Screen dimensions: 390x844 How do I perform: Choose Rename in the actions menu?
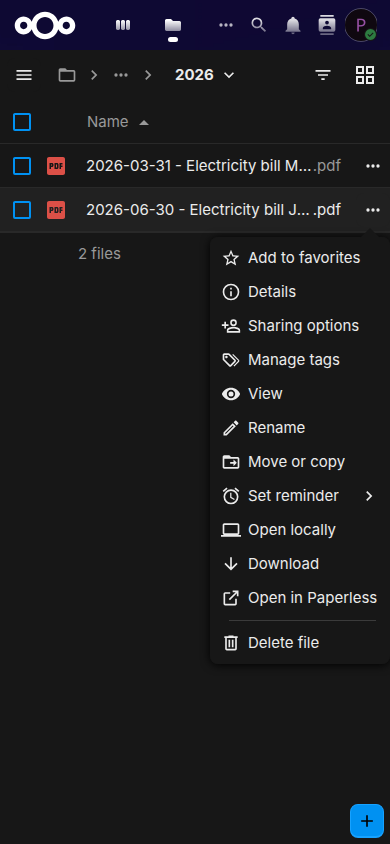click(x=300, y=428)
